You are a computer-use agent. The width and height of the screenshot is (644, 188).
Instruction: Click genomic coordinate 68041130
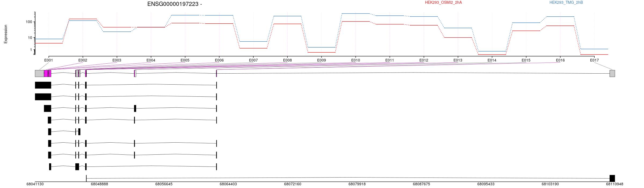pos(35,184)
